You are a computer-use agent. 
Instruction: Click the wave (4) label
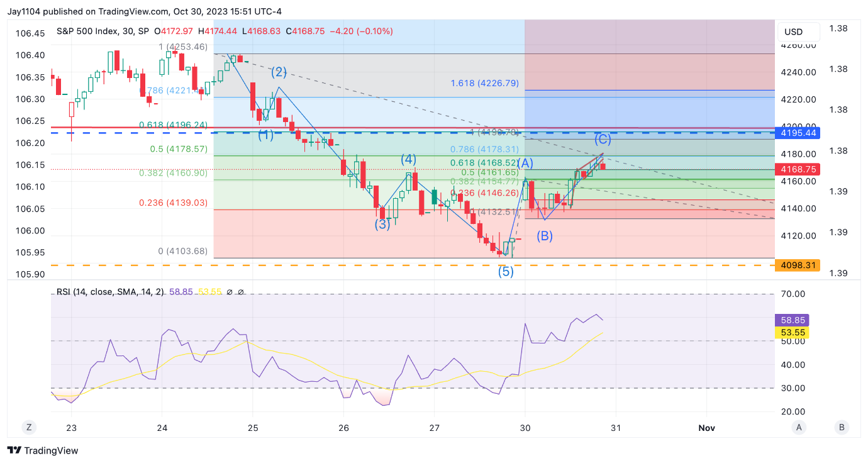(410, 159)
